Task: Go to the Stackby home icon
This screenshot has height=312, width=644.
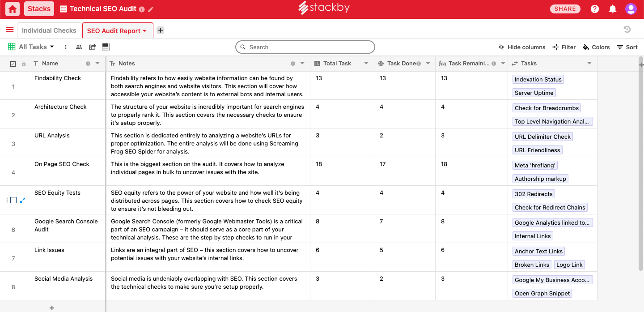Action: (x=13, y=9)
